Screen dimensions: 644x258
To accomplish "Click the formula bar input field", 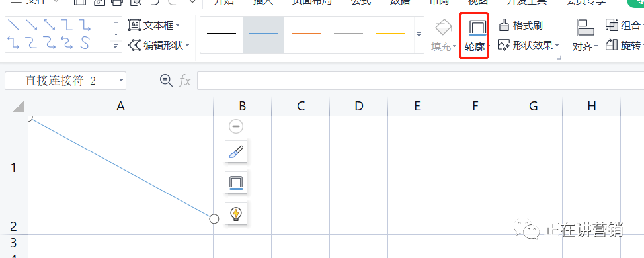I will click(421, 81).
